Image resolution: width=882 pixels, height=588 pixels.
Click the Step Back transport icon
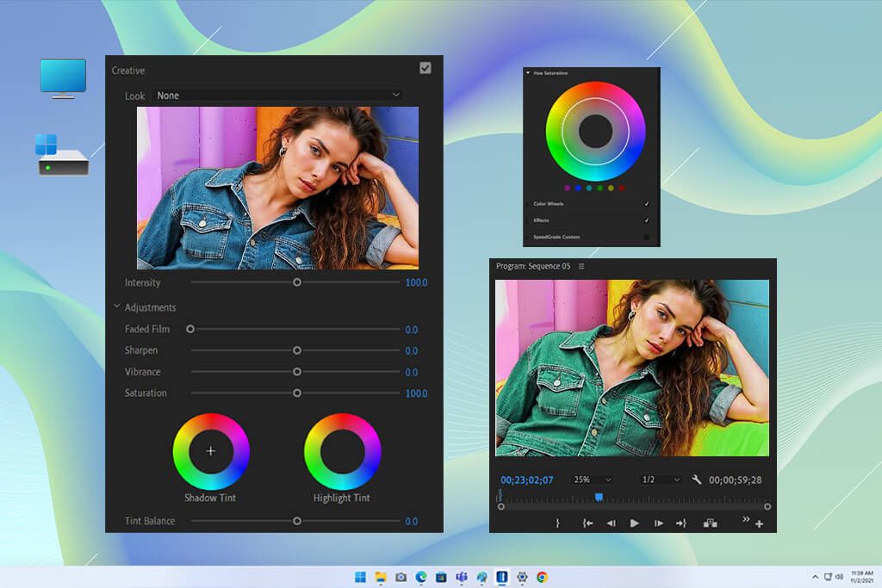612,523
